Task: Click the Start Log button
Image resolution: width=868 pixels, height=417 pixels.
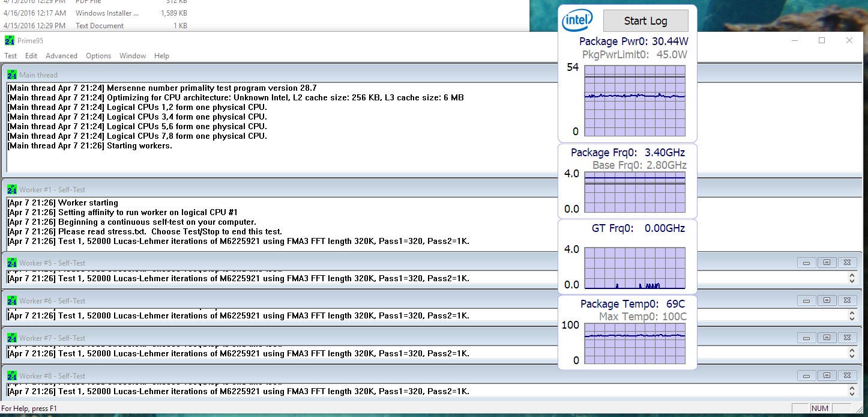Action: pos(645,21)
